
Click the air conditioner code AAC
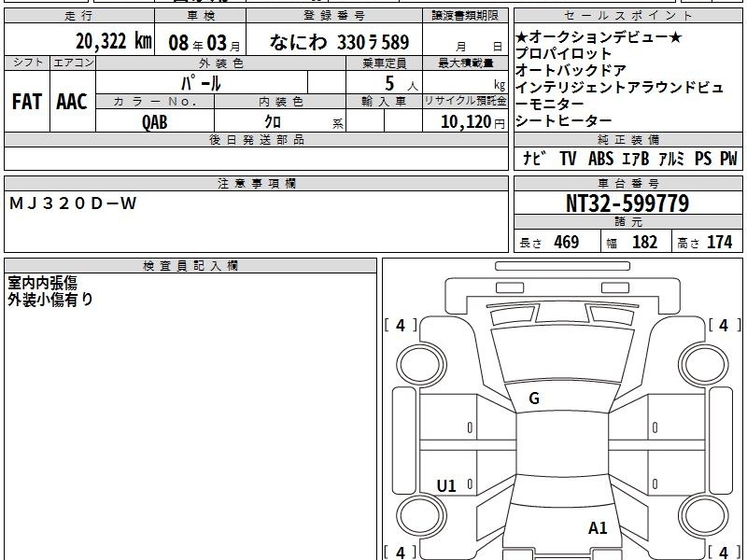tap(72, 102)
